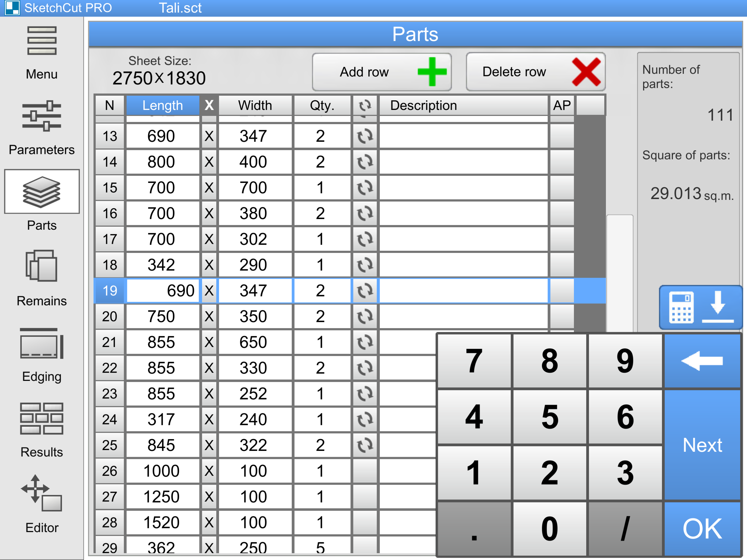The width and height of the screenshot is (747, 560).
Task: Click sheet size 2750x1830 value
Action: (x=159, y=78)
